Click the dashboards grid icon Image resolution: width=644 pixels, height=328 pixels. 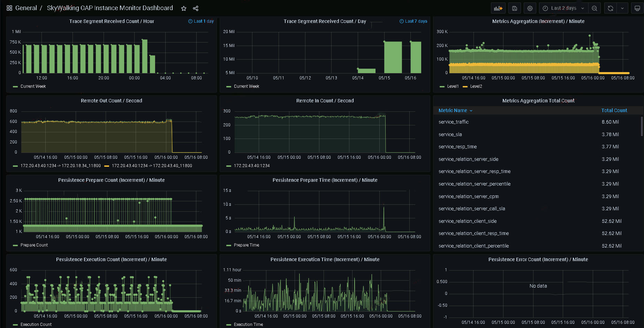click(x=9, y=8)
